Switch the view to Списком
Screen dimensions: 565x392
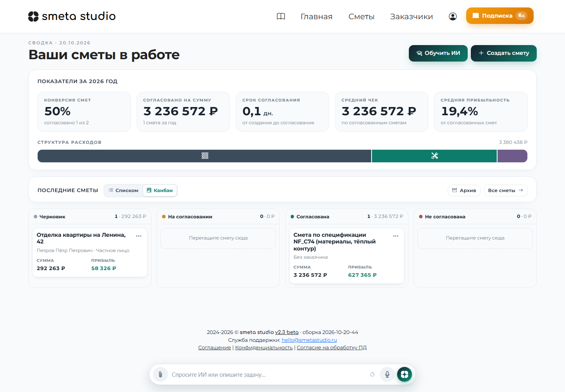(x=124, y=191)
